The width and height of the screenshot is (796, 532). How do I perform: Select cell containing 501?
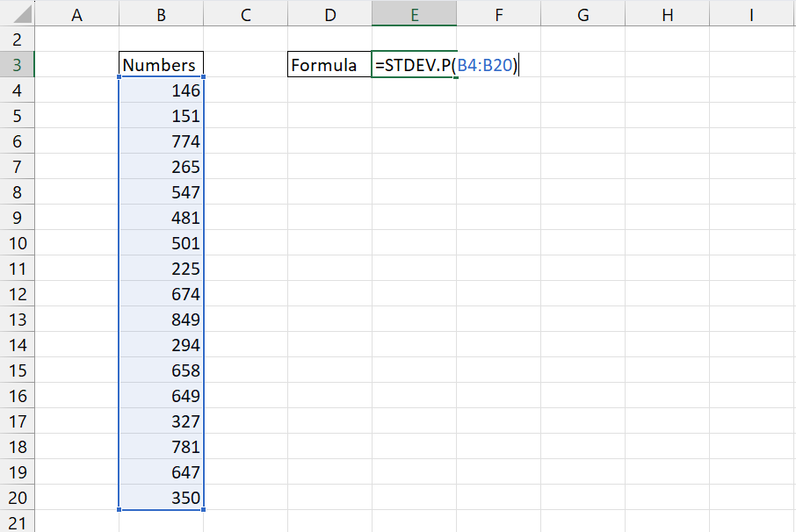161,243
